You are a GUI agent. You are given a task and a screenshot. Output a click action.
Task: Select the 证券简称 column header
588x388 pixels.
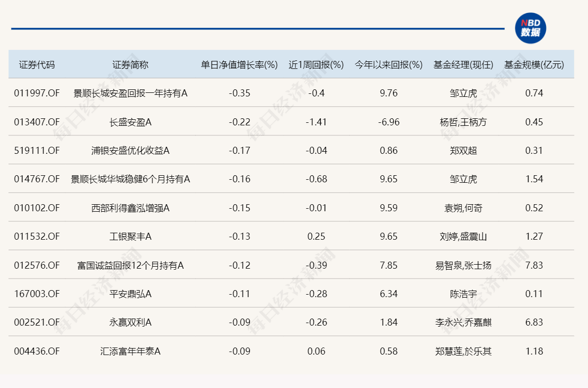point(130,65)
